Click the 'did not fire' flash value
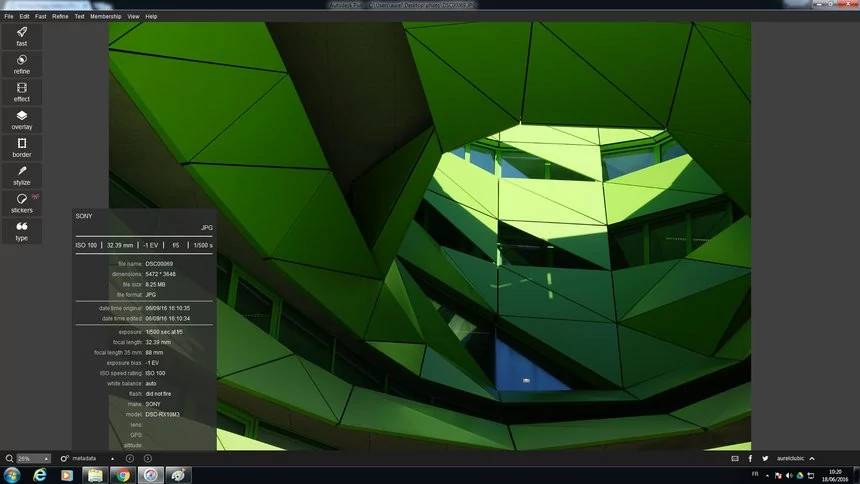 [158, 393]
